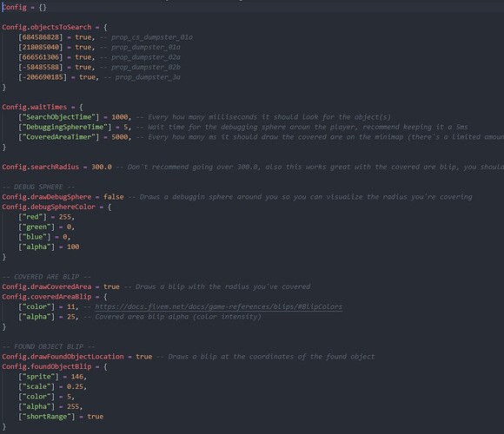Select the CoveredAreaTimer value 5000
Viewport: 504px width, 434px height.
click(120, 137)
